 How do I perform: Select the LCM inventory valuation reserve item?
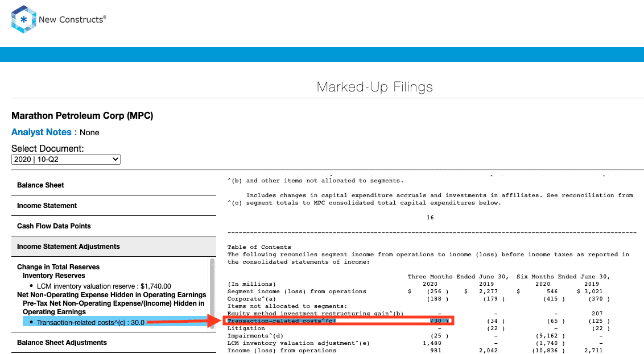[104, 286]
